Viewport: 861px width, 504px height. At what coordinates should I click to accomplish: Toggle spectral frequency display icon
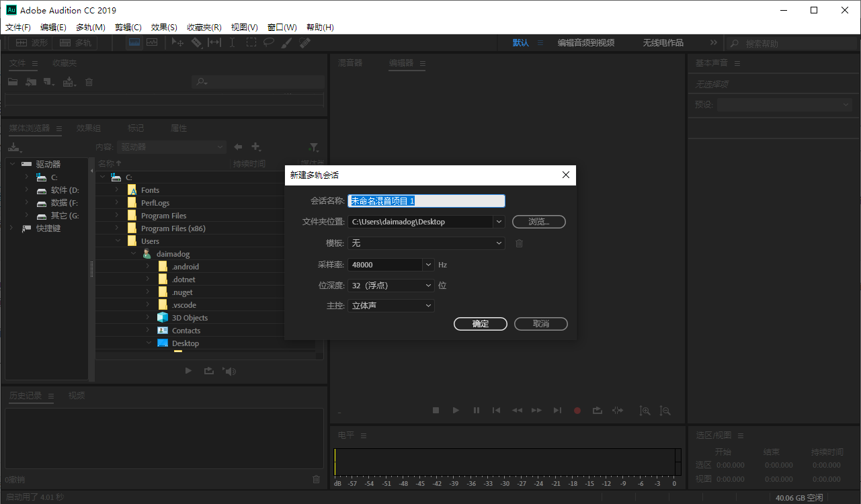click(x=134, y=42)
